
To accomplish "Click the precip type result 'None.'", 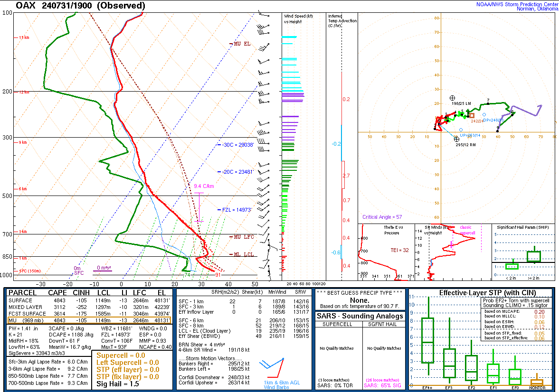I will [360, 300].
